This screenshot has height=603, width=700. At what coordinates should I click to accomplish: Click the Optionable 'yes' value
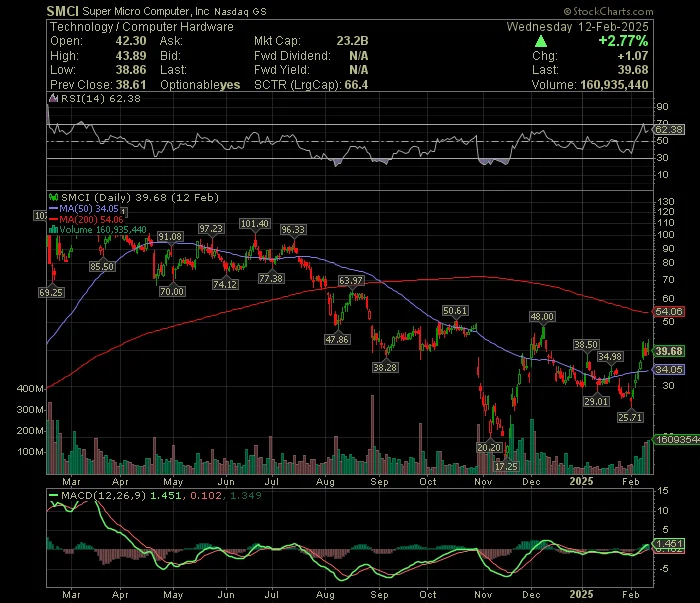230,85
